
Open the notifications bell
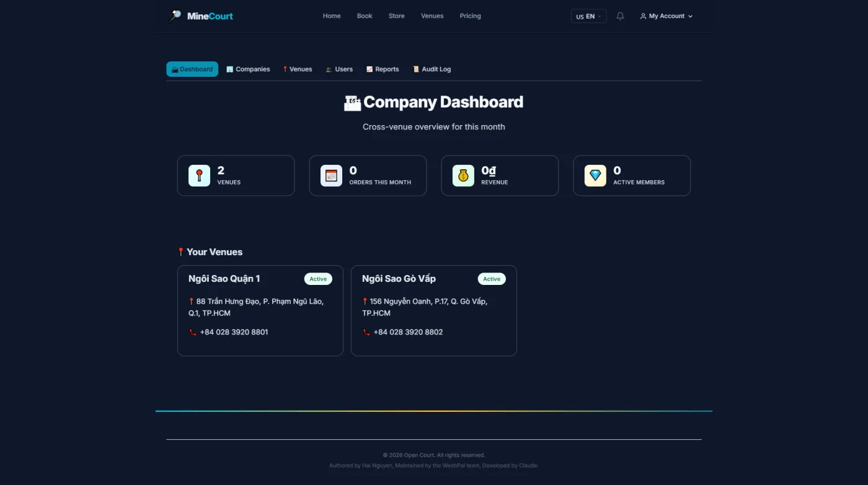click(x=620, y=16)
